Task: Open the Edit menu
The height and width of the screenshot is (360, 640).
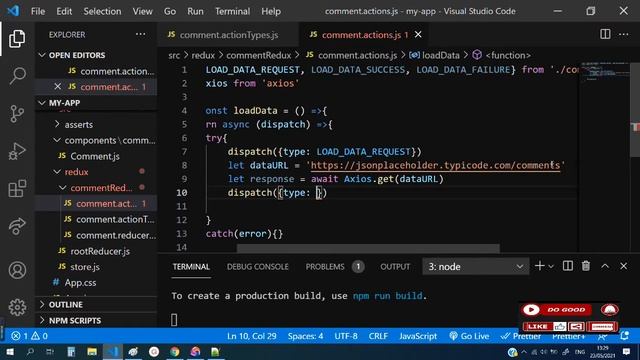Action: click(x=64, y=11)
